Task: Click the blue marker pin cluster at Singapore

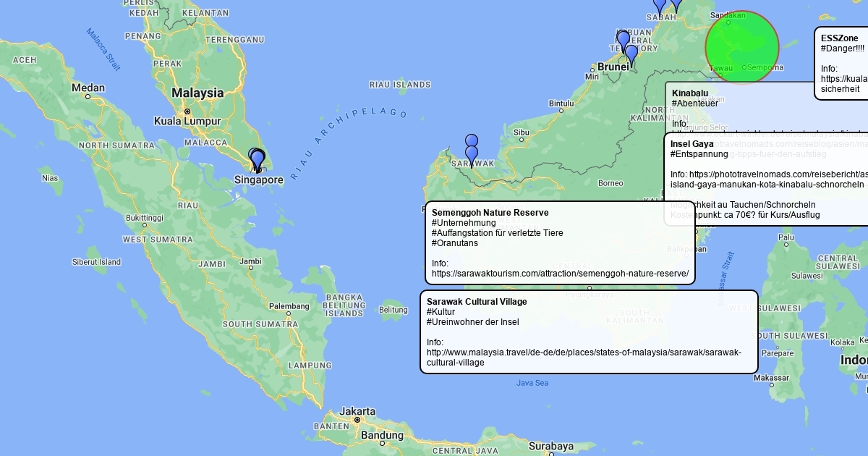Action: pyautogui.click(x=256, y=159)
